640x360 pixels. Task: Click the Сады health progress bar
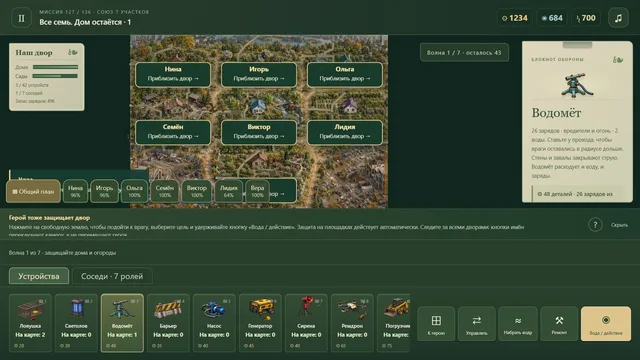[x=55, y=76]
